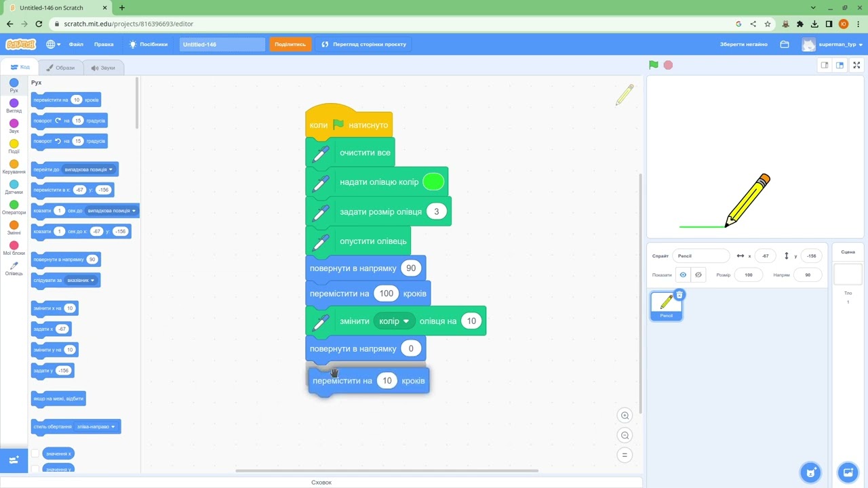Open the Сховок backpack bar
Image resolution: width=868 pixels, height=488 pixels.
pos(321,483)
